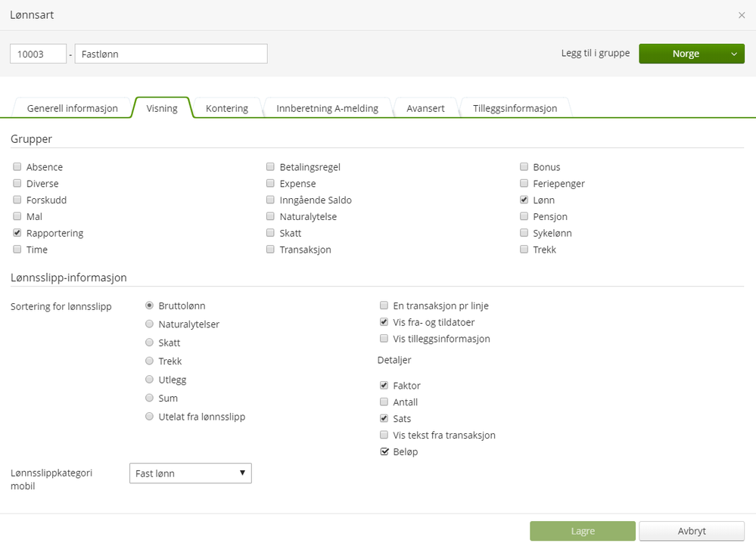
Task: Switch to the Tilleggsinformasjon tab
Action: tap(515, 108)
